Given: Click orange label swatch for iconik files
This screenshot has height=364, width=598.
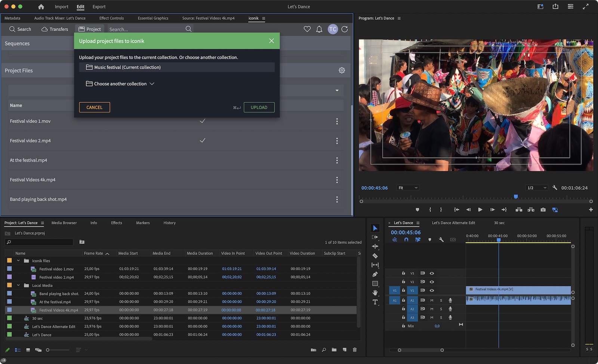Looking at the screenshot, I should [9, 260].
